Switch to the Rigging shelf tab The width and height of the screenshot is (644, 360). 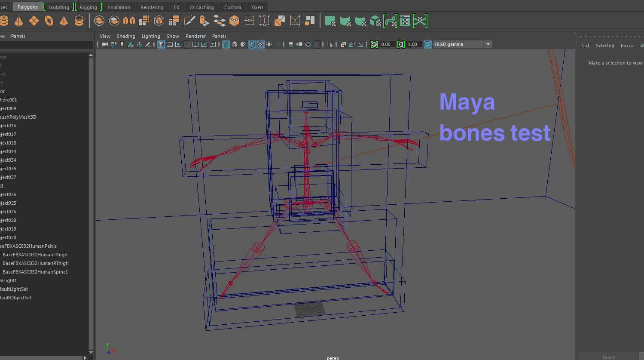[88, 7]
